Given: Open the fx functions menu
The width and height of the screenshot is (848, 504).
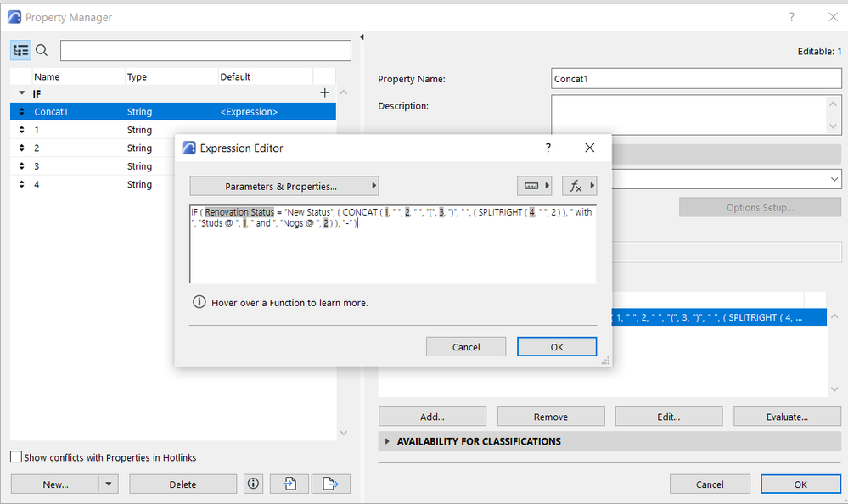Looking at the screenshot, I should point(579,186).
